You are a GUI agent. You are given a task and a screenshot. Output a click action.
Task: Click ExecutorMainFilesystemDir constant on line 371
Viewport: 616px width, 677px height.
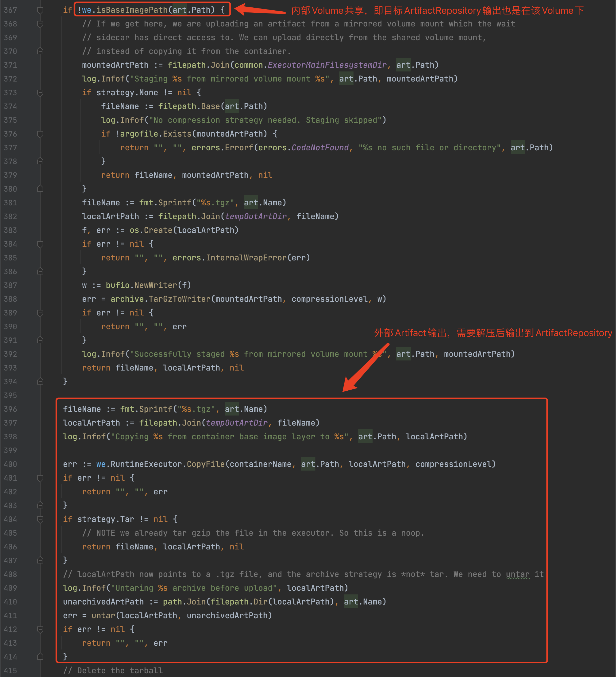327,65
